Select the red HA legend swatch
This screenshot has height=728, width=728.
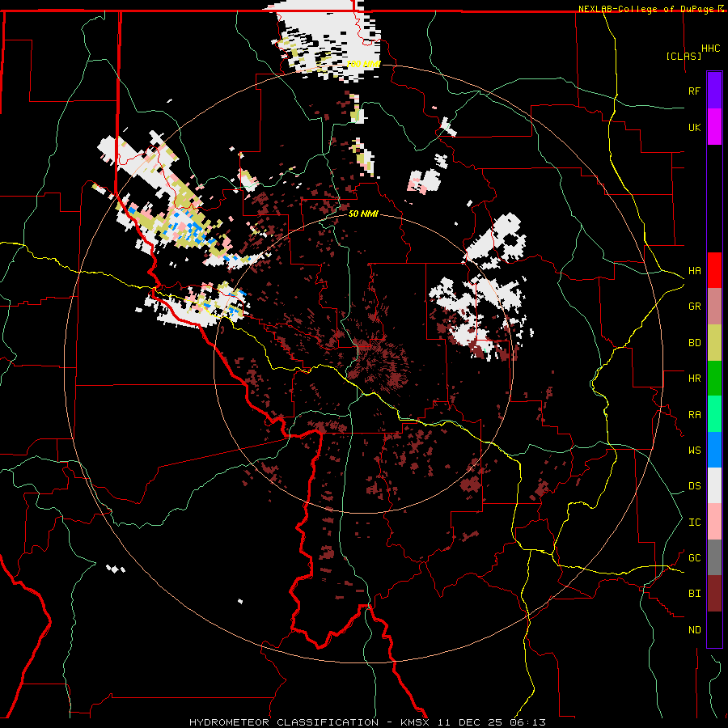click(x=714, y=270)
